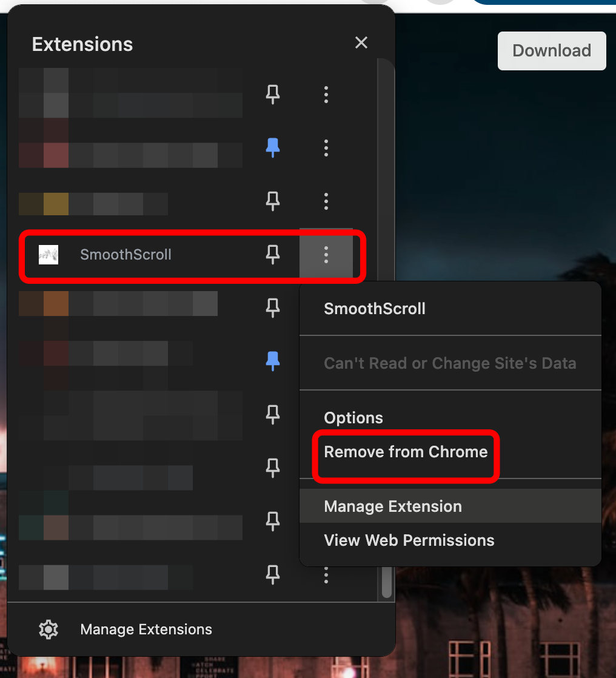This screenshot has height=678, width=616.
Task: Pin the orange-icon extension just below SmoothScroll
Action: [273, 308]
